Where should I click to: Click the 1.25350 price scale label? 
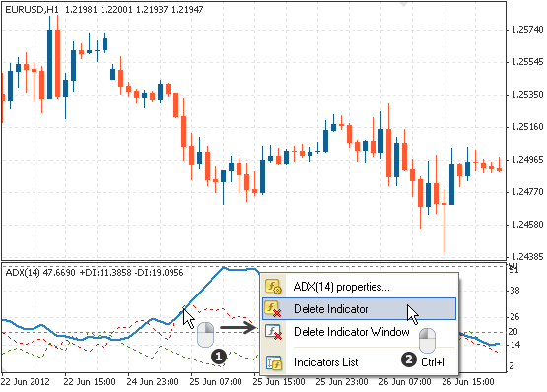click(x=526, y=95)
